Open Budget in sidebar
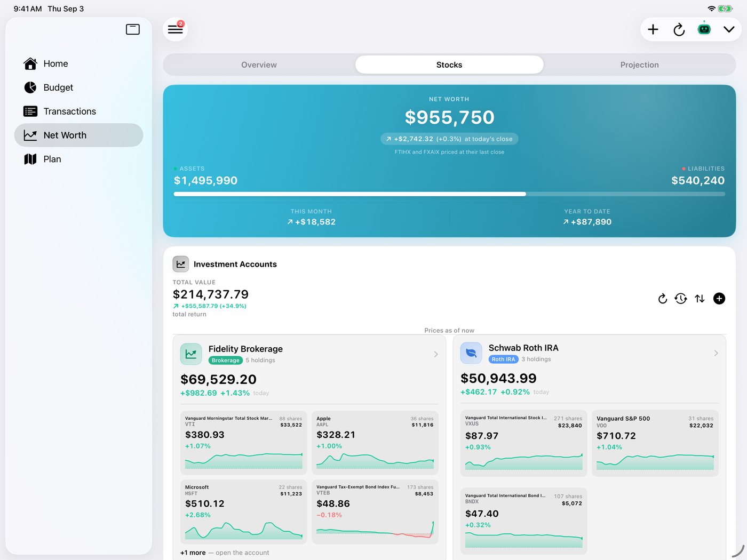 (78, 87)
